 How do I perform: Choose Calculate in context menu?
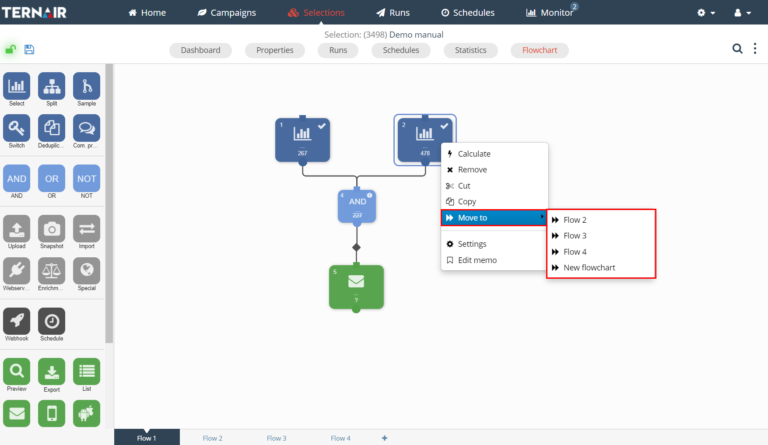click(494, 154)
